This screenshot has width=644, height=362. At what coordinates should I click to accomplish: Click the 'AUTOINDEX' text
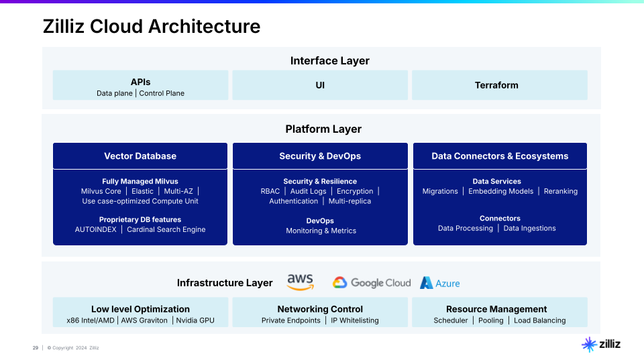[x=96, y=229]
